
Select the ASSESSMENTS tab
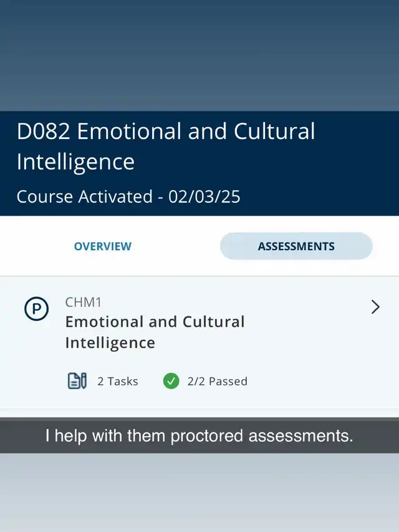coord(296,246)
